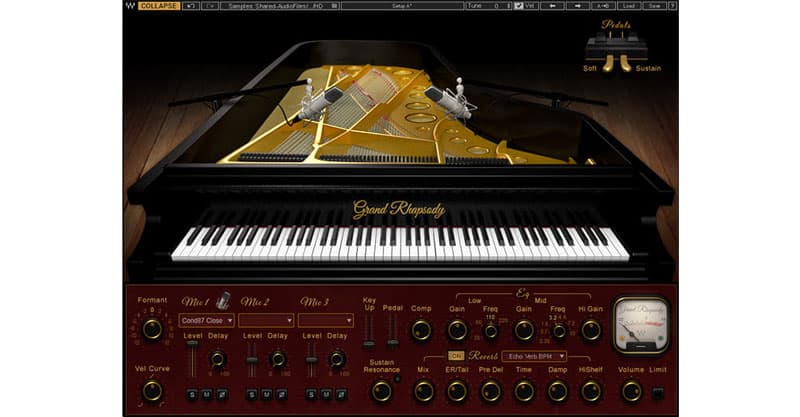The height and width of the screenshot is (417, 800).
Task: Click the EQ Mid Gain knob
Action: click(524, 330)
